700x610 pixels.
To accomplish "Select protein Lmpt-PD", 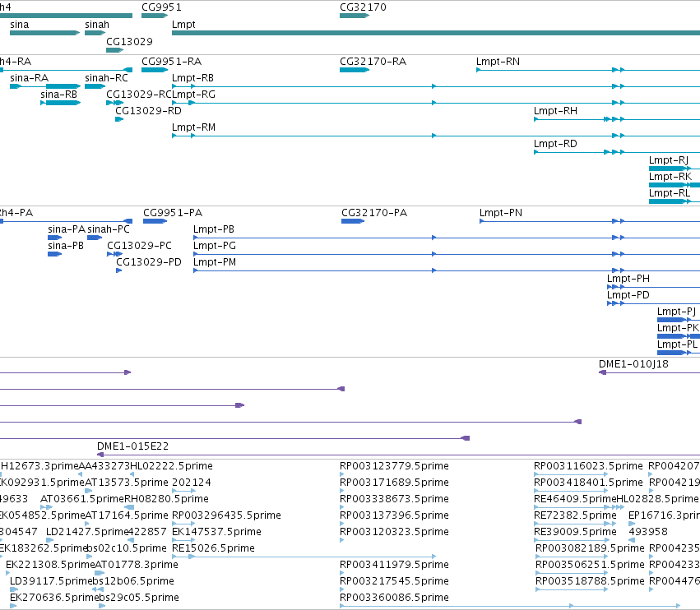I will pos(628,295).
